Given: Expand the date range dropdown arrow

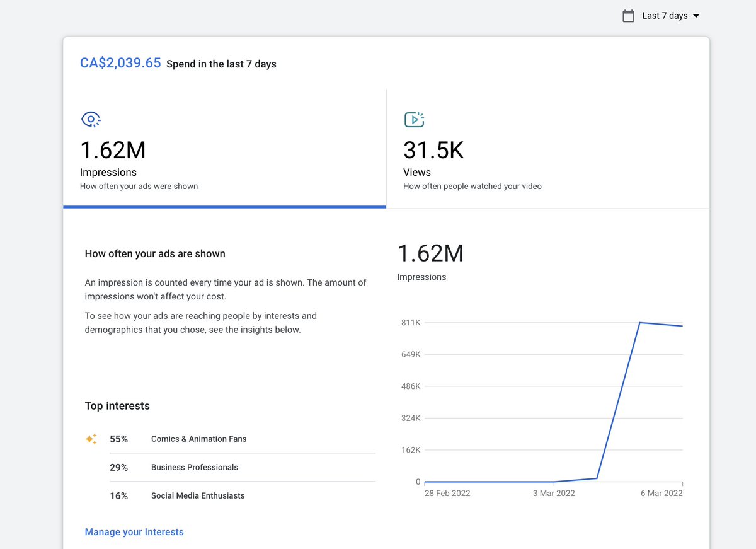Looking at the screenshot, I should coord(696,16).
